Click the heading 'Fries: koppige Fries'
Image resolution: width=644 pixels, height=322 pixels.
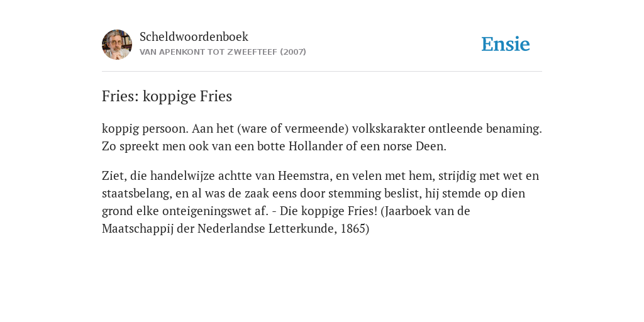click(x=167, y=96)
